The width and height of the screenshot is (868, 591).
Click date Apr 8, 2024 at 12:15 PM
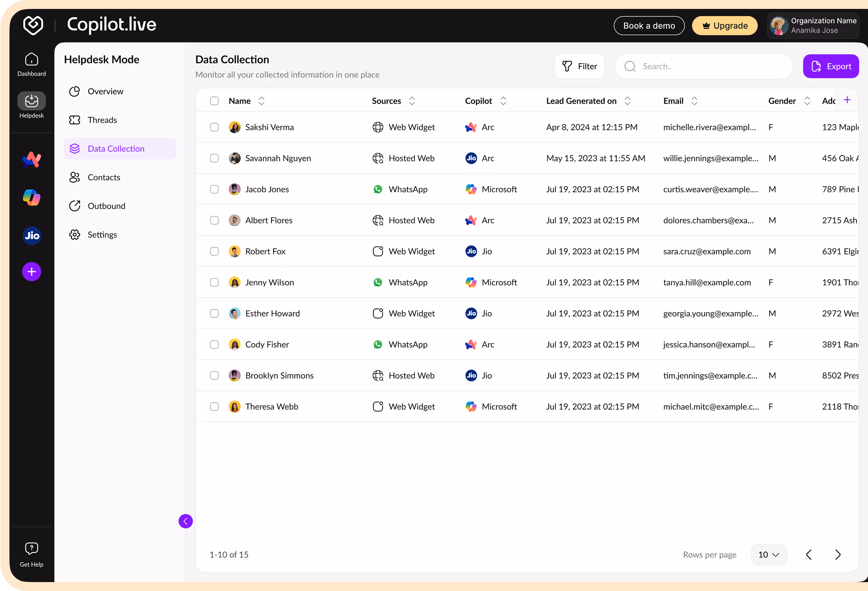pyautogui.click(x=592, y=127)
